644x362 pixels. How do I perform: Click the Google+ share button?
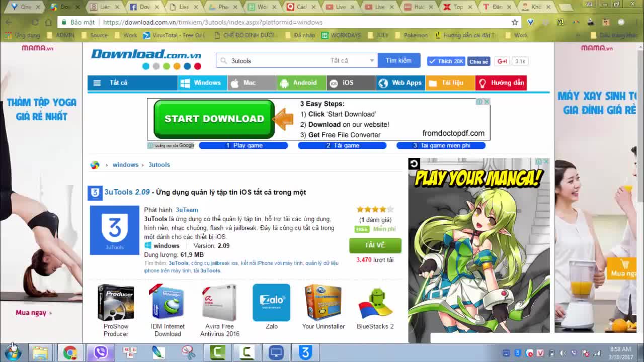[502, 61]
